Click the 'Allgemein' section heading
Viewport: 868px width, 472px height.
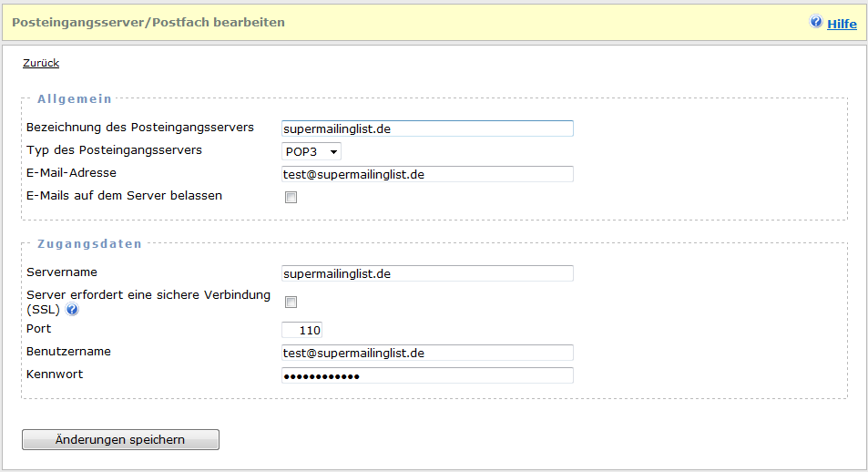point(74,98)
